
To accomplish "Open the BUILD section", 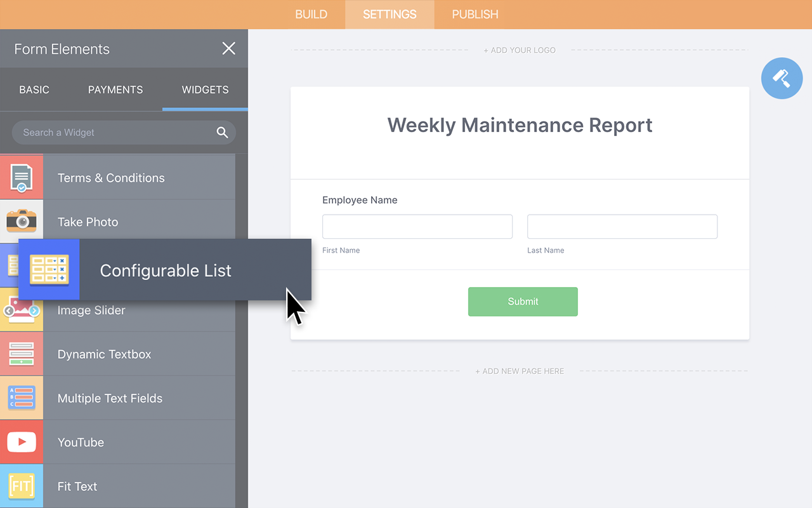I will [311, 14].
